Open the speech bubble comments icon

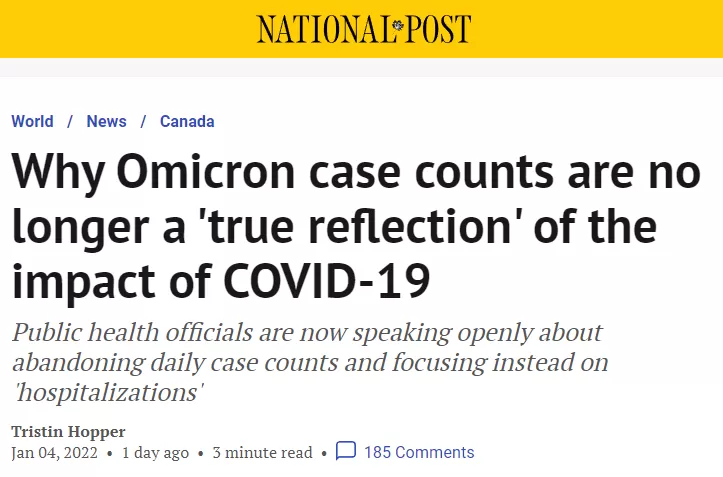(346, 451)
